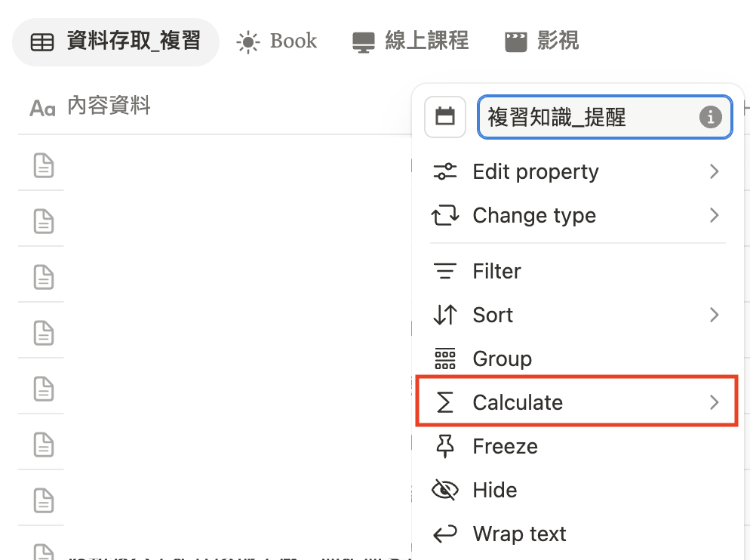Select the 資料存取_複習 table view

pos(115,41)
